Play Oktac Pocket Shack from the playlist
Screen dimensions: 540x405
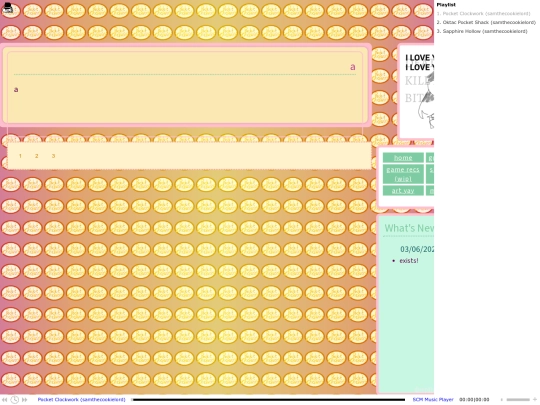[486, 22]
